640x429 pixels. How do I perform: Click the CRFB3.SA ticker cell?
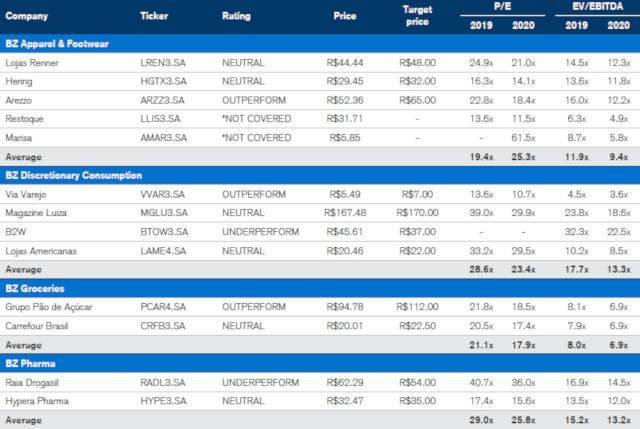163,326
